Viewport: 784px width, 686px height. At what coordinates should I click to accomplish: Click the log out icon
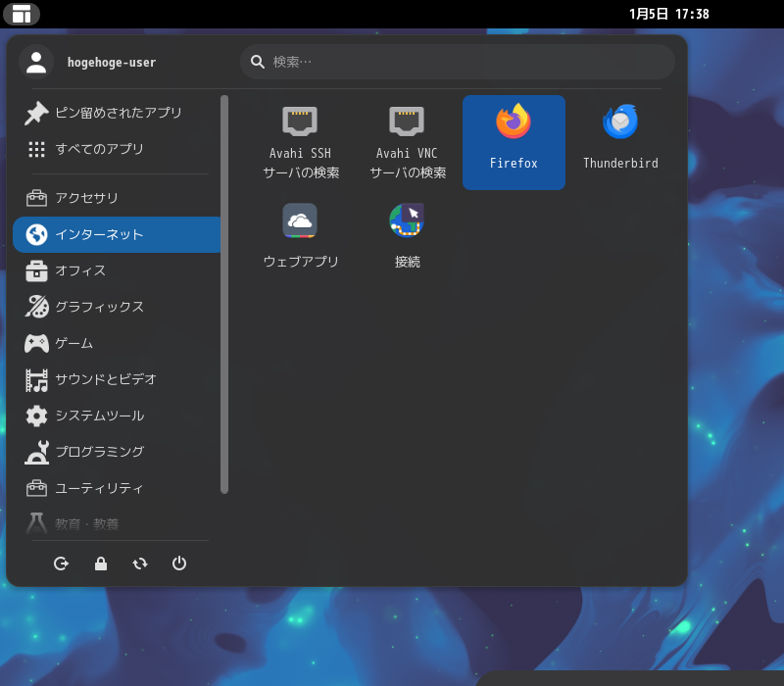tap(61, 563)
